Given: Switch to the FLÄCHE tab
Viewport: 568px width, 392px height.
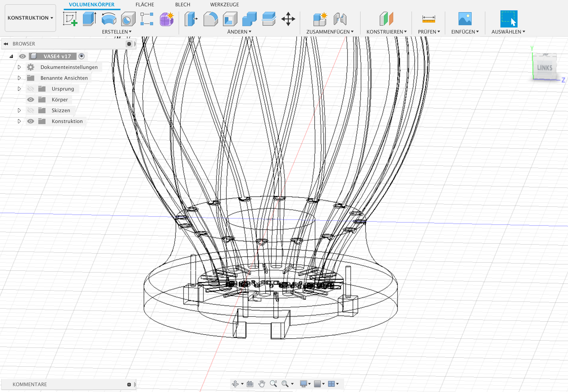Looking at the screenshot, I should 145,5.
